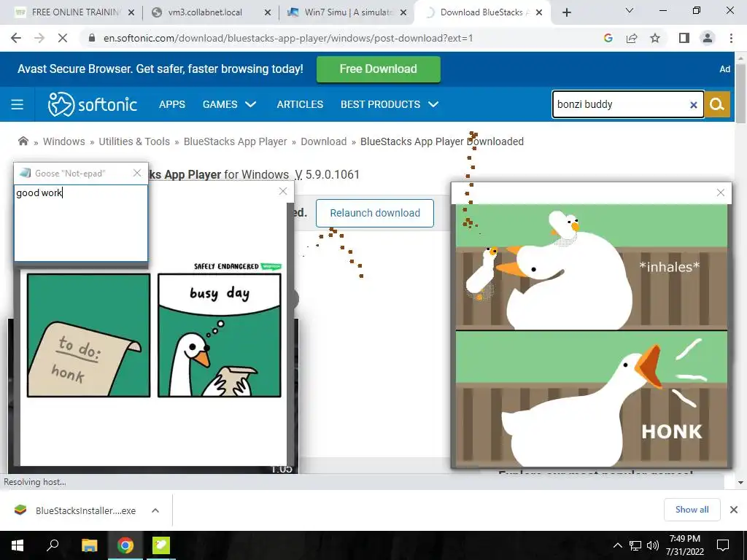This screenshot has width=747, height=560.
Task: Open the Softonic hamburger menu
Action: point(18,104)
